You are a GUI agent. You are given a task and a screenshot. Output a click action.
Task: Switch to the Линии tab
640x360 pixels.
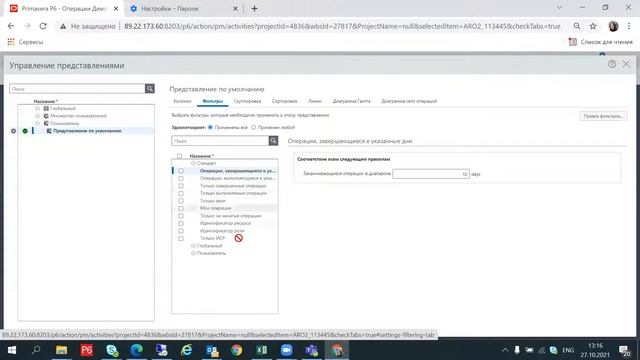[x=315, y=101]
